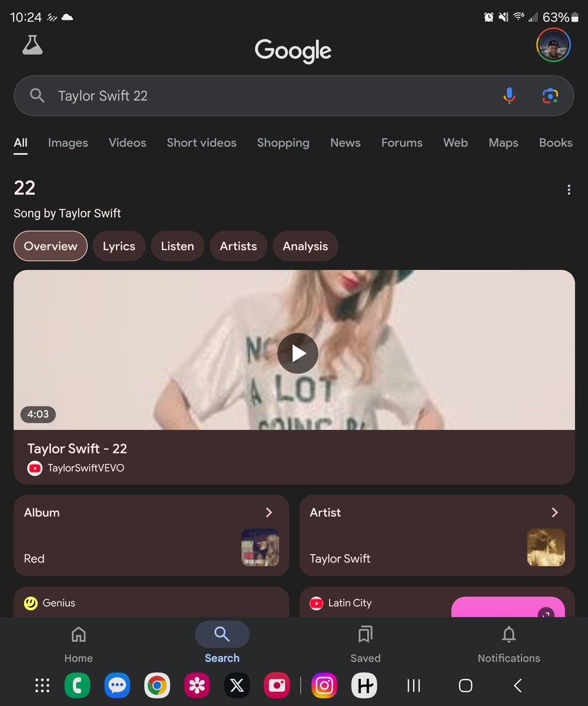Open the News tab
This screenshot has width=588, height=706.
(346, 143)
